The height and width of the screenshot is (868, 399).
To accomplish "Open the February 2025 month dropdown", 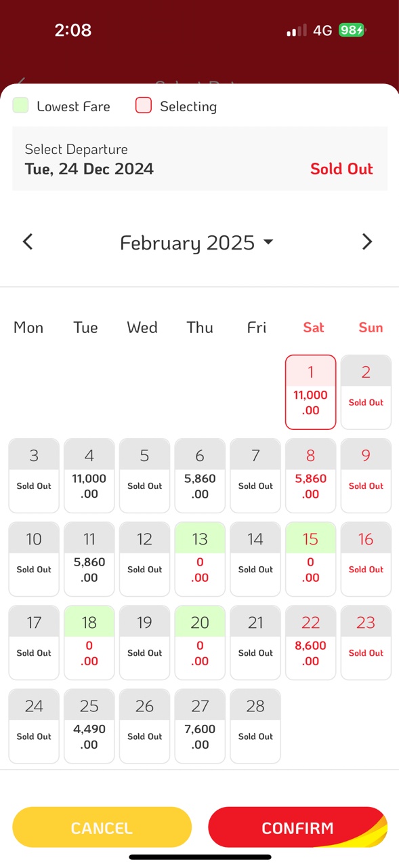I will coord(196,243).
